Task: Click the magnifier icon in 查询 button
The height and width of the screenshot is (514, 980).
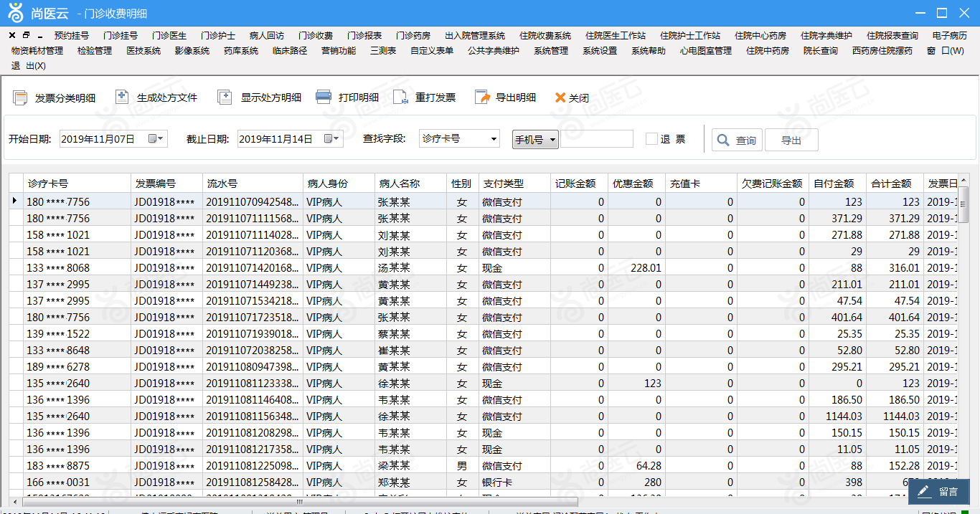Action: [723, 141]
